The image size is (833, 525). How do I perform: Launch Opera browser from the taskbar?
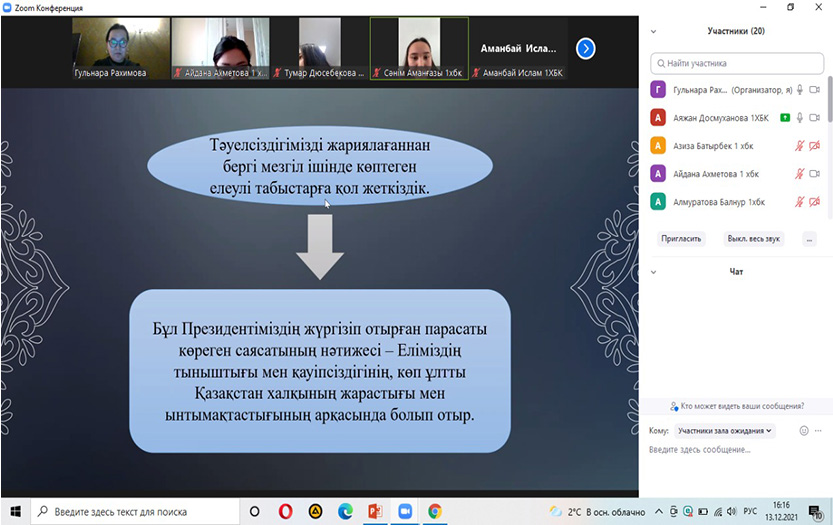[285, 511]
